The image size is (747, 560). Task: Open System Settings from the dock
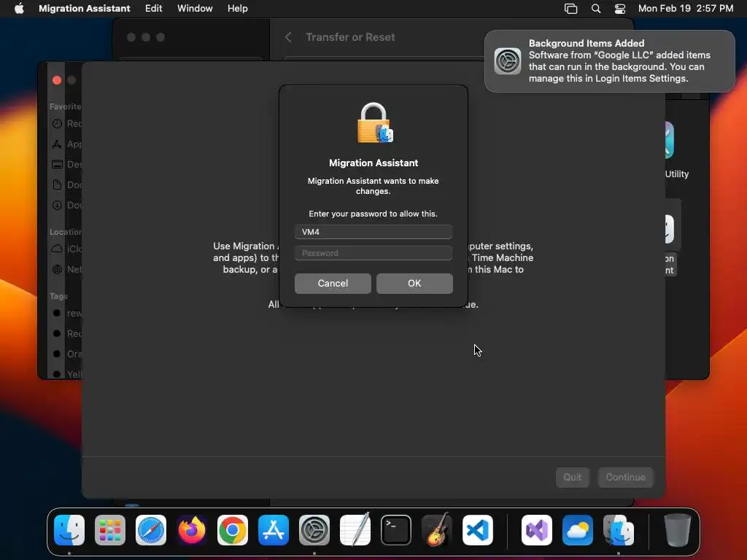(x=314, y=530)
